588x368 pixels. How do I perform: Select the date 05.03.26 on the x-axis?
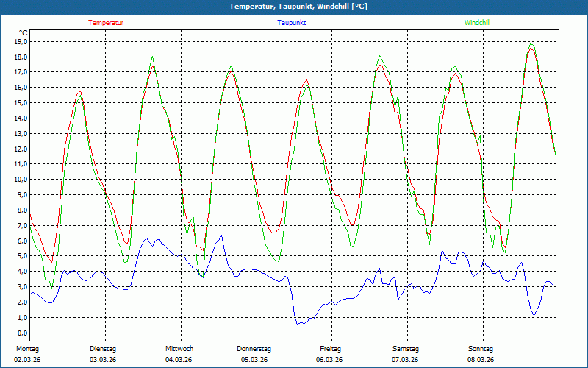pos(254,360)
